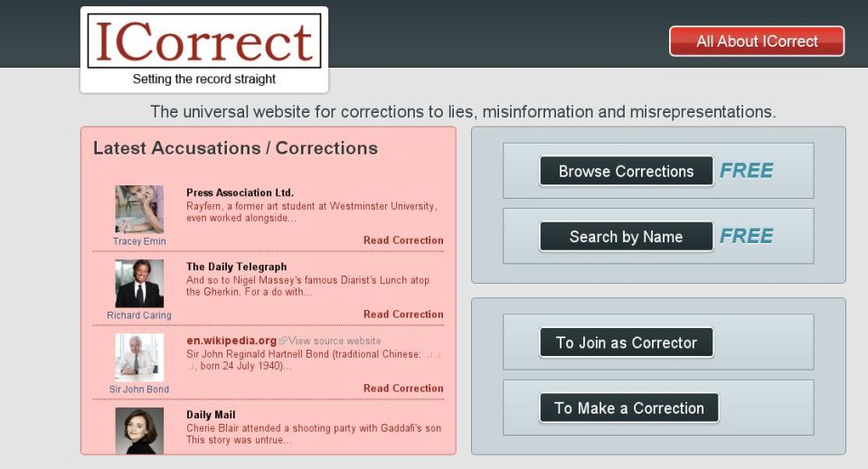
Task: Click The Daily Telegraph heading
Action: pos(236,267)
